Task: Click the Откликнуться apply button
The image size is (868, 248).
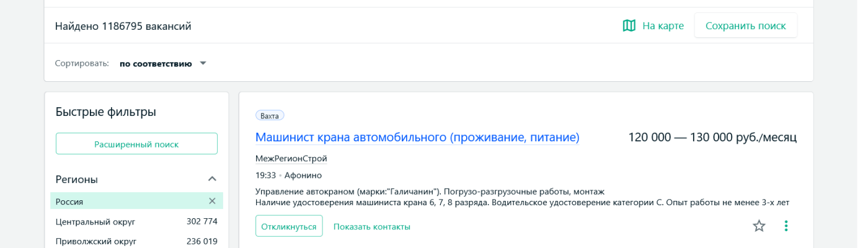Action: pyautogui.click(x=289, y=226)
